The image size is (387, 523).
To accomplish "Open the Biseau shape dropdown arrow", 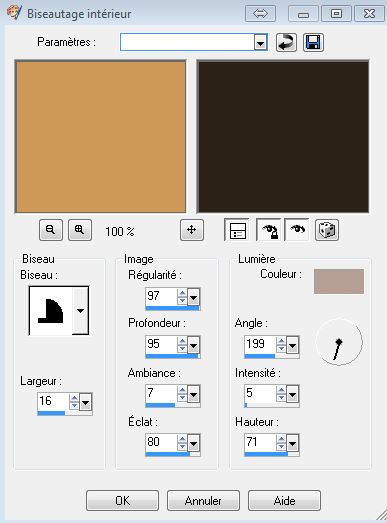I will pyautogui.click(x=80, y=311).
